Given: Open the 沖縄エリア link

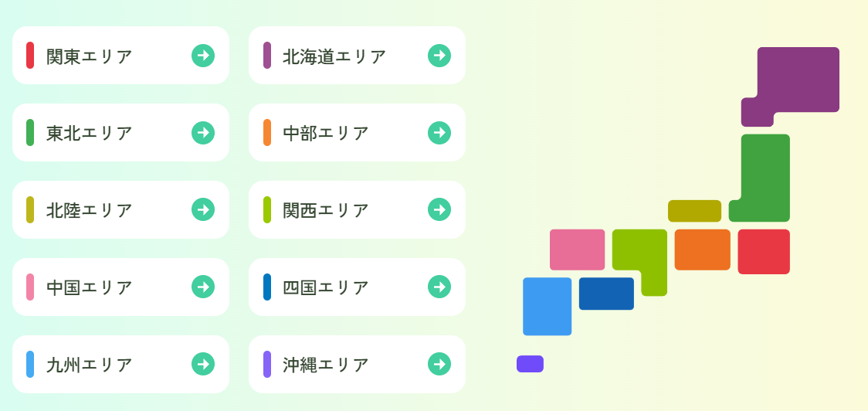Looking at the screenshot, I should pos(357,364).
